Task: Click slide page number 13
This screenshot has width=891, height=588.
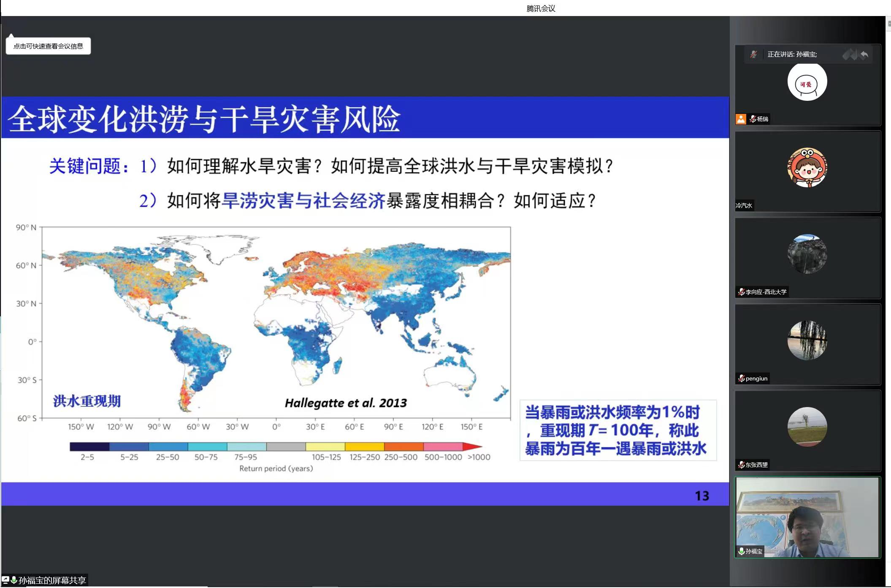Action: (x=702, y=496)
